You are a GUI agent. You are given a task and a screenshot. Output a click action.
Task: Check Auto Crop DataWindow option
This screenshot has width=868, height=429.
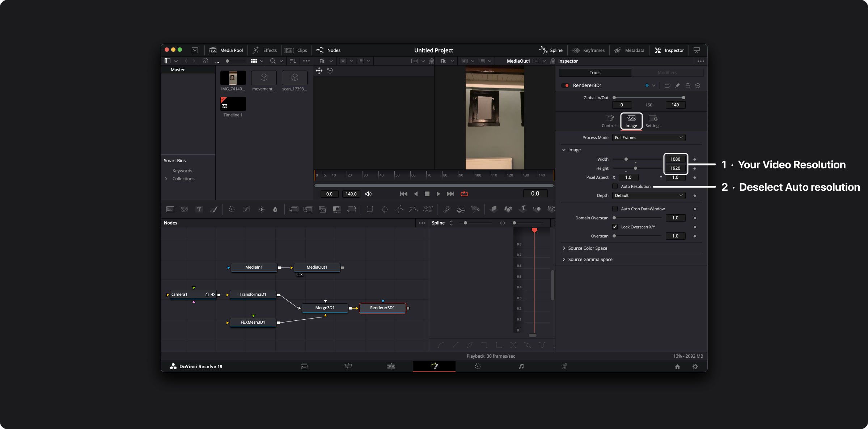pos(615,209)
